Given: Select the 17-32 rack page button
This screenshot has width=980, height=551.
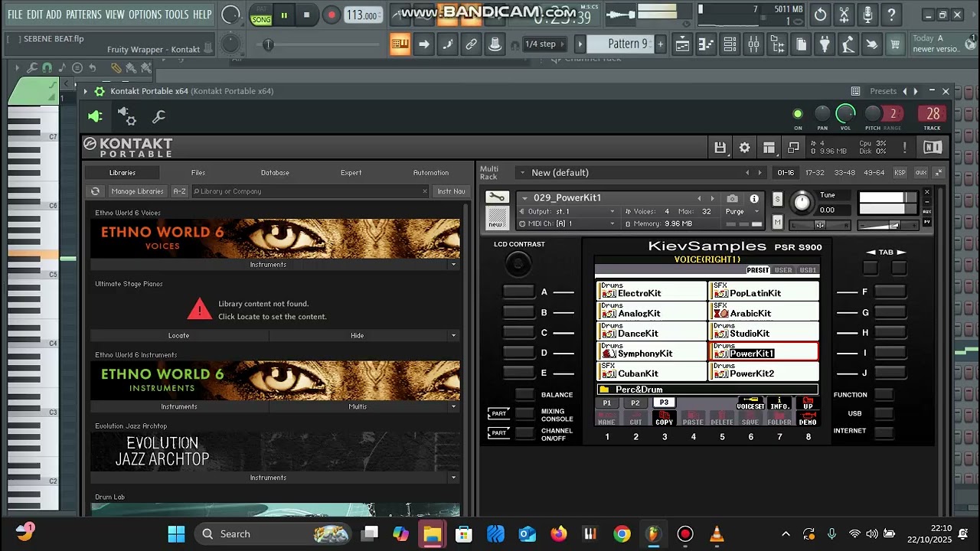Looking at the screenshot, I should pyautogui.click(x=815, y=172).
